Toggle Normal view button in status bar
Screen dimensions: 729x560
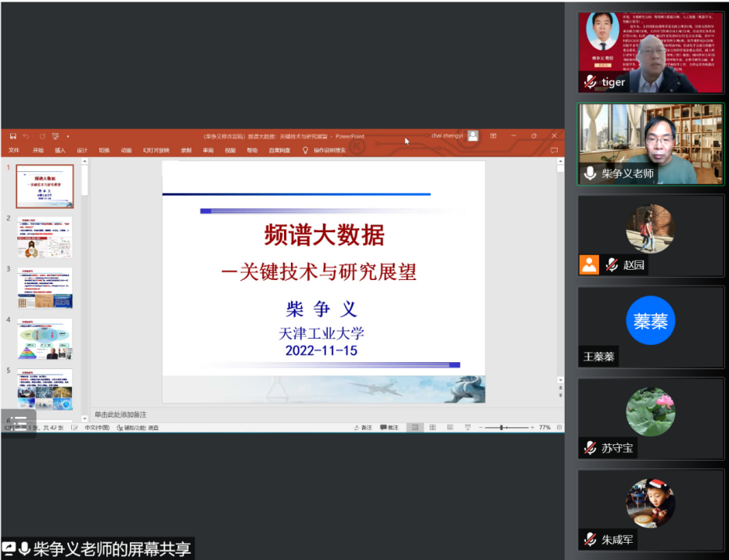click(x=415, y=428)
